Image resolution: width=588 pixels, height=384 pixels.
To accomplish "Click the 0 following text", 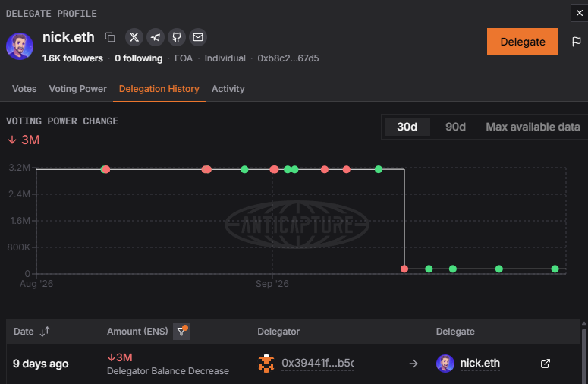I will coord(138,58).
